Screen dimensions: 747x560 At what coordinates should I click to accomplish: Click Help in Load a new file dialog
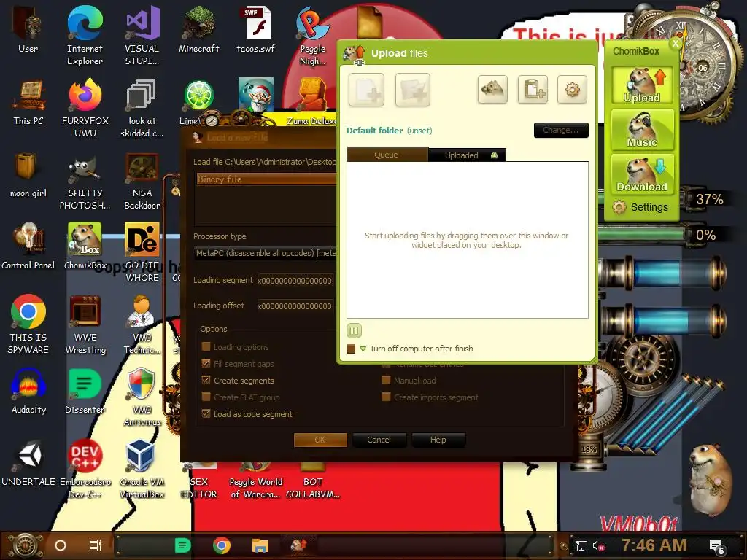[438, 440]
